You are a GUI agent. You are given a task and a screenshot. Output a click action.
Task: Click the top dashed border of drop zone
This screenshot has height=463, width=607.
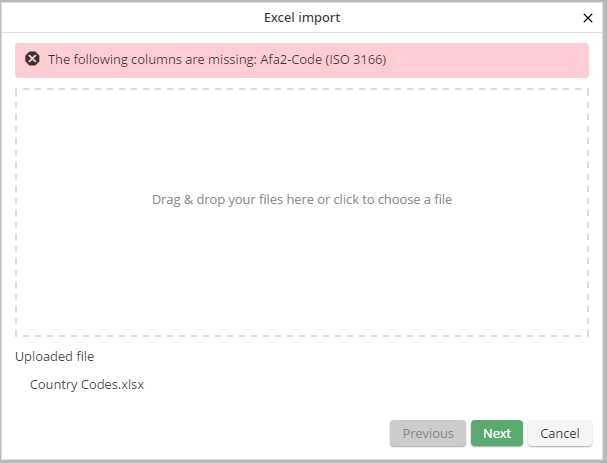point(302,89)
